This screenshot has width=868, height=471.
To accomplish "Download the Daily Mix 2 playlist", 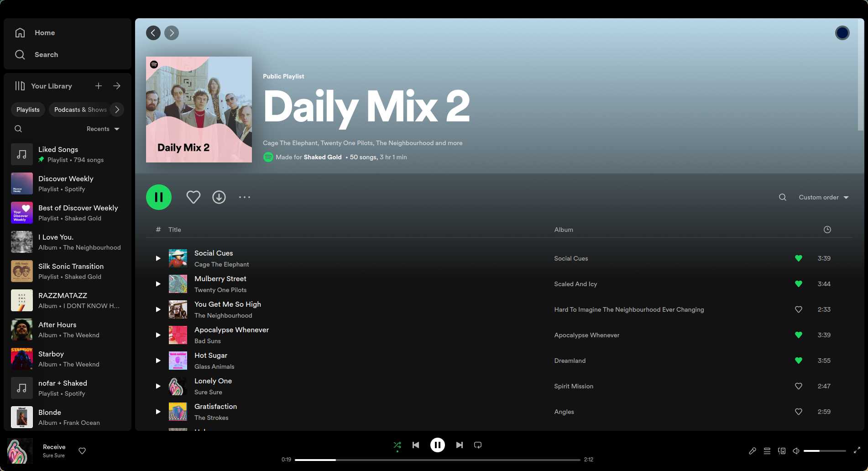I will click(219, 197).
